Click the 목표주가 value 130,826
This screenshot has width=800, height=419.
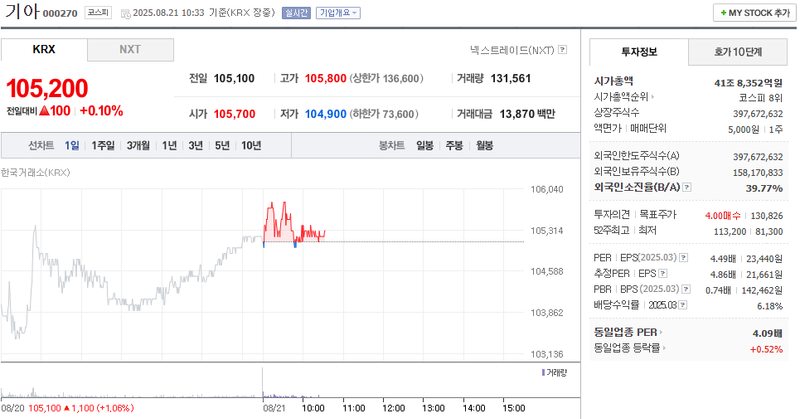767,216
